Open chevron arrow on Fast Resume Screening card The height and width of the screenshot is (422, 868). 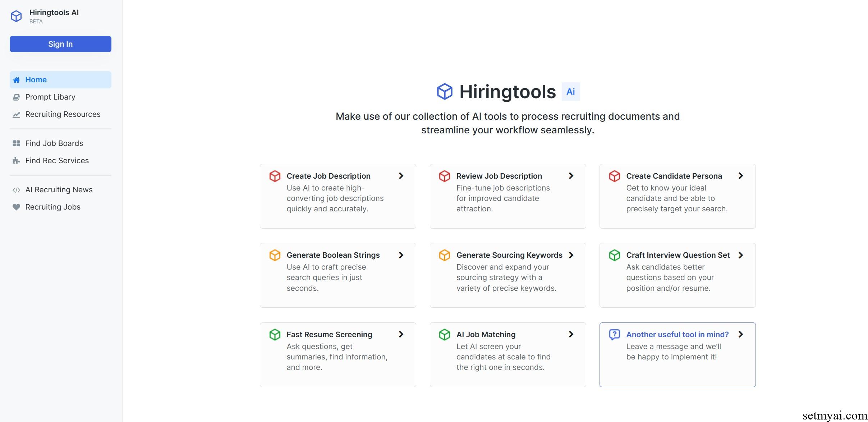pos(401,334)
